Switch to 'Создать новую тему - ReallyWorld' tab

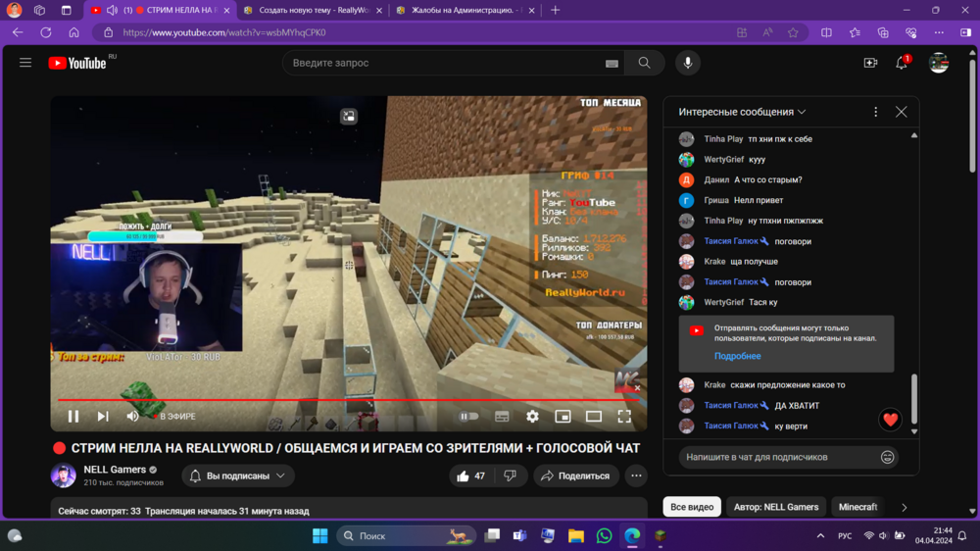314,10
